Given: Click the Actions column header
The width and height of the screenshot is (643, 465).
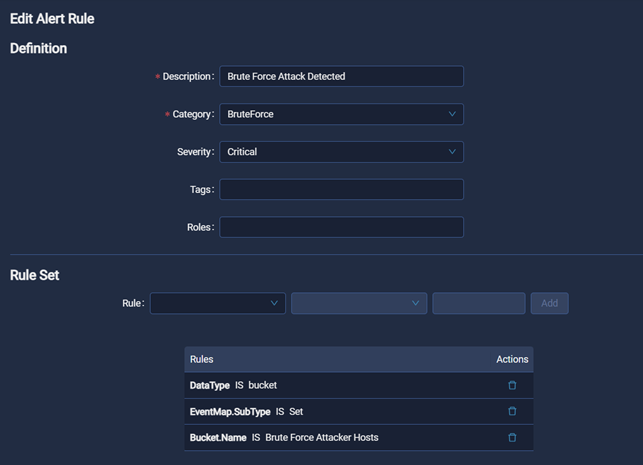Looking at the screenshot, I should (511, 359).
